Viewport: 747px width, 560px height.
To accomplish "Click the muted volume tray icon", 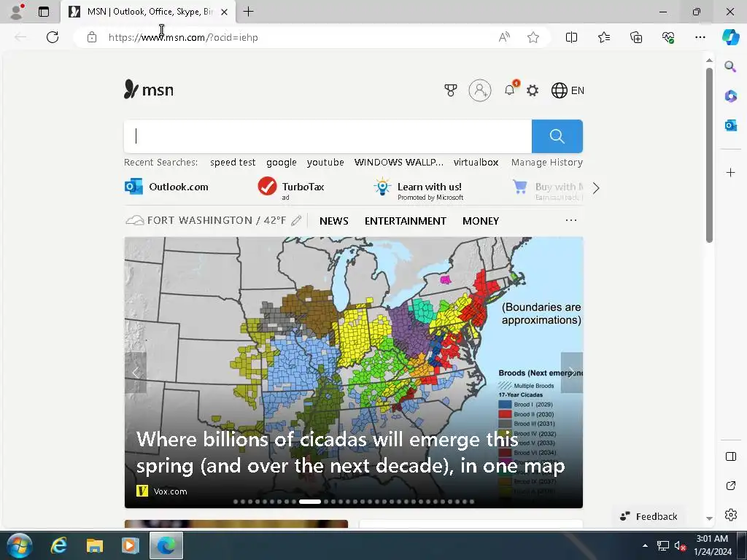I will [680, 546].
